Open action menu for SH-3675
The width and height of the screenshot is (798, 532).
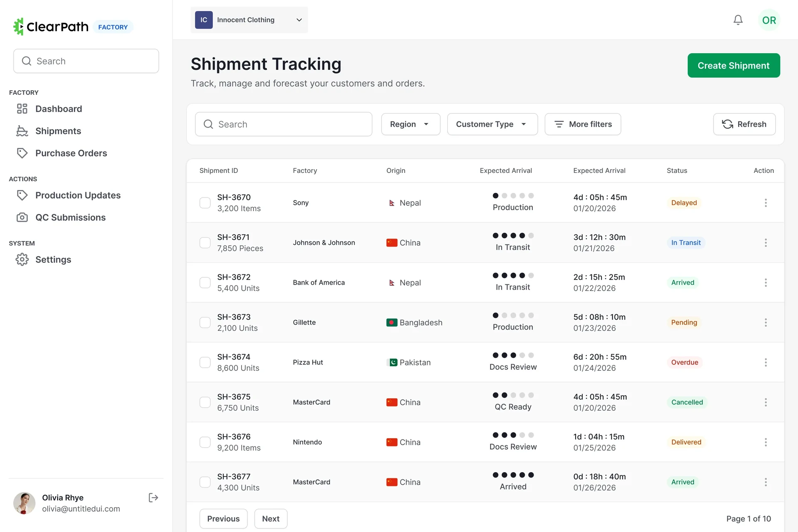click(766, 402)
